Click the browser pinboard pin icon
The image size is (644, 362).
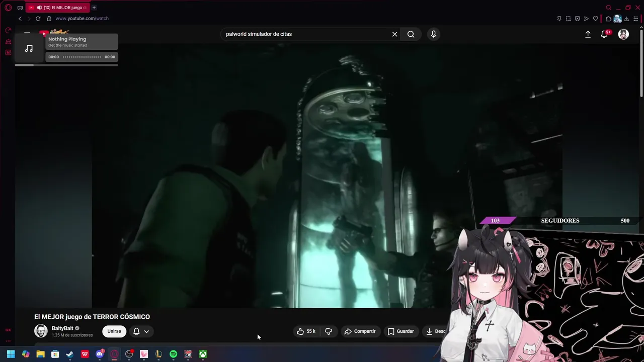(559, 19)
